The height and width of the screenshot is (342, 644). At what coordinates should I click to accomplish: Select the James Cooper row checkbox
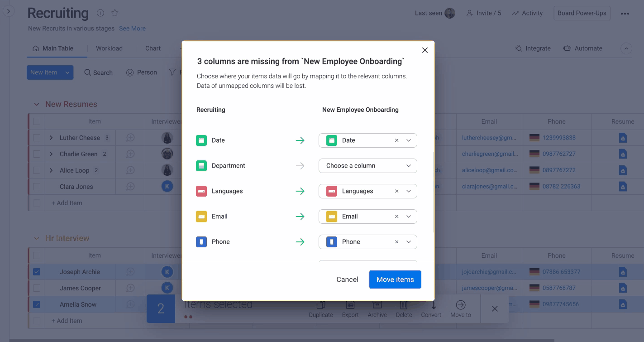point(37,288)
